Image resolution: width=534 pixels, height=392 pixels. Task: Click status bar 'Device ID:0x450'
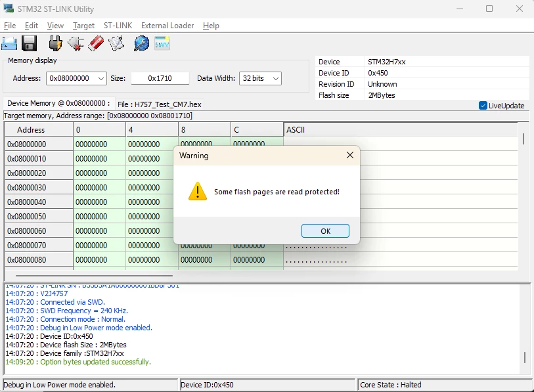[207, 385]
